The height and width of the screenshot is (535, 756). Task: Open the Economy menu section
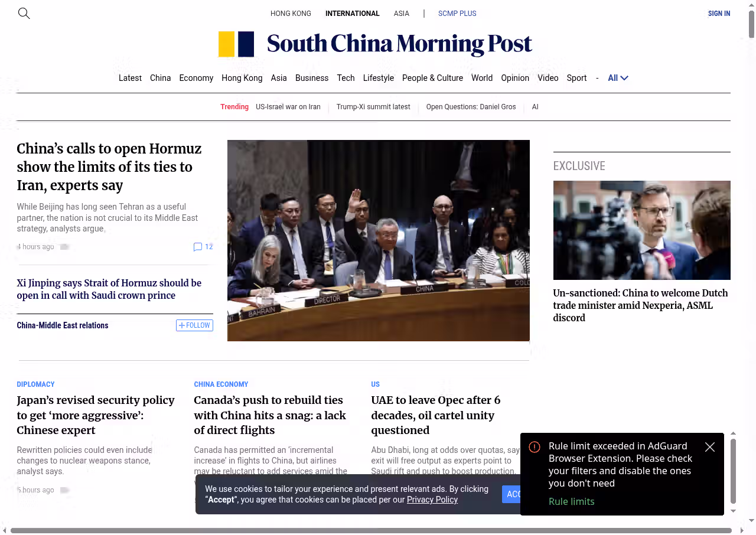pyautogui.click(x=196, y=78)
